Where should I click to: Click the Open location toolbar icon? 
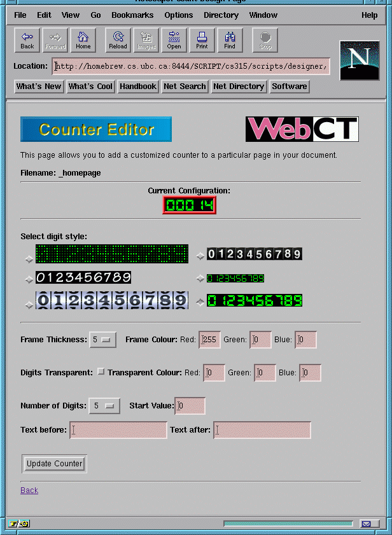tap(174, 41)
